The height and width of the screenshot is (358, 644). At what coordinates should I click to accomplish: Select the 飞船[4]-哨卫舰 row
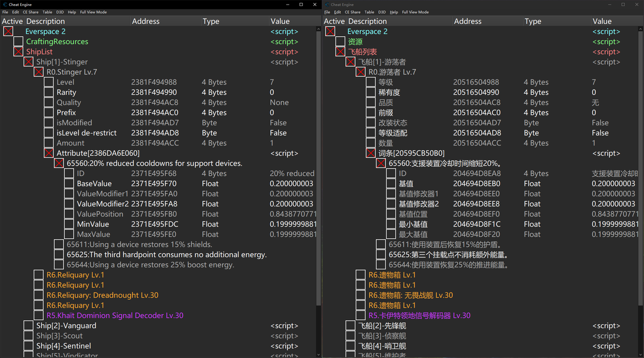(382, 346)
